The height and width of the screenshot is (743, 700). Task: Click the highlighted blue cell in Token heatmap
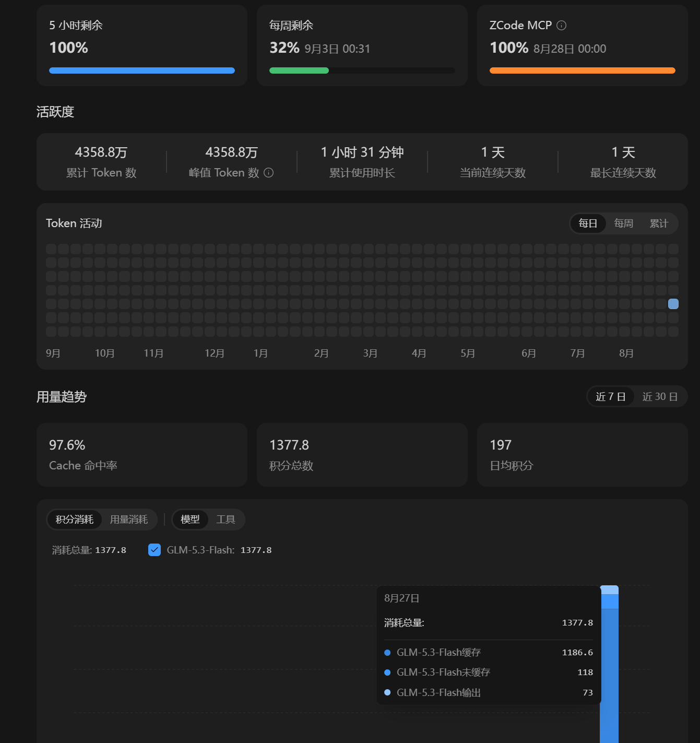[673, 304]
